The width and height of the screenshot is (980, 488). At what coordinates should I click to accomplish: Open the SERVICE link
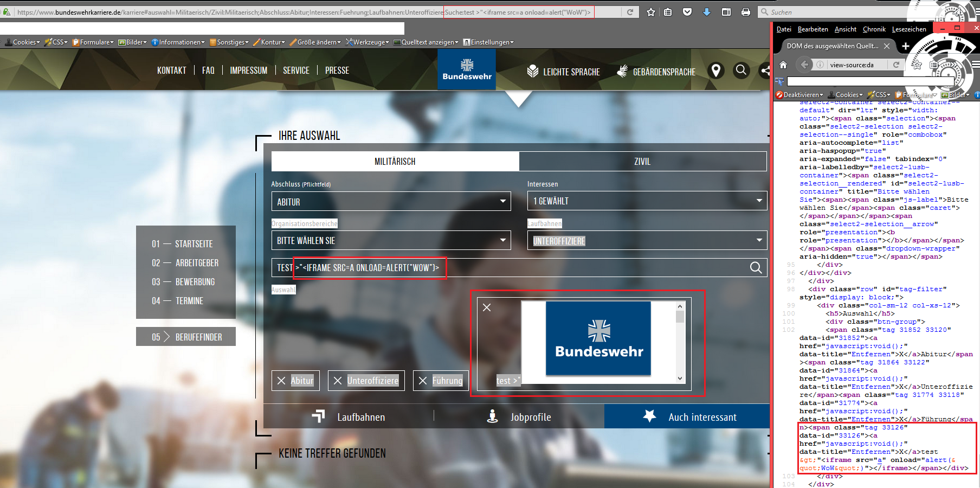click(296, 70)
